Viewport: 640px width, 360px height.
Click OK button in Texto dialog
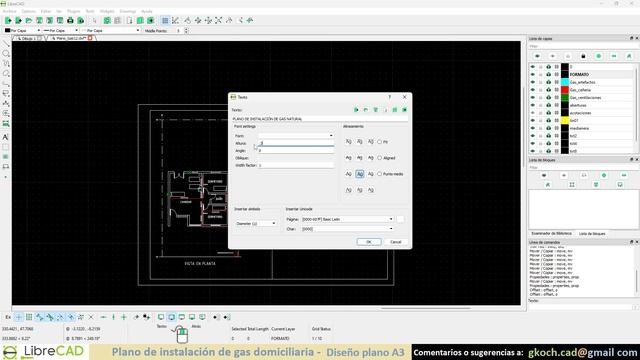coord(369,242)
